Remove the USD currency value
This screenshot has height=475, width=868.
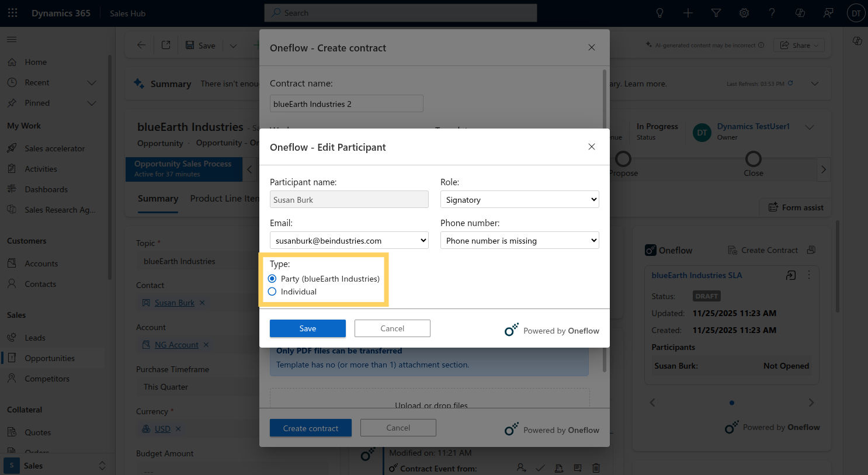(178, 429)
